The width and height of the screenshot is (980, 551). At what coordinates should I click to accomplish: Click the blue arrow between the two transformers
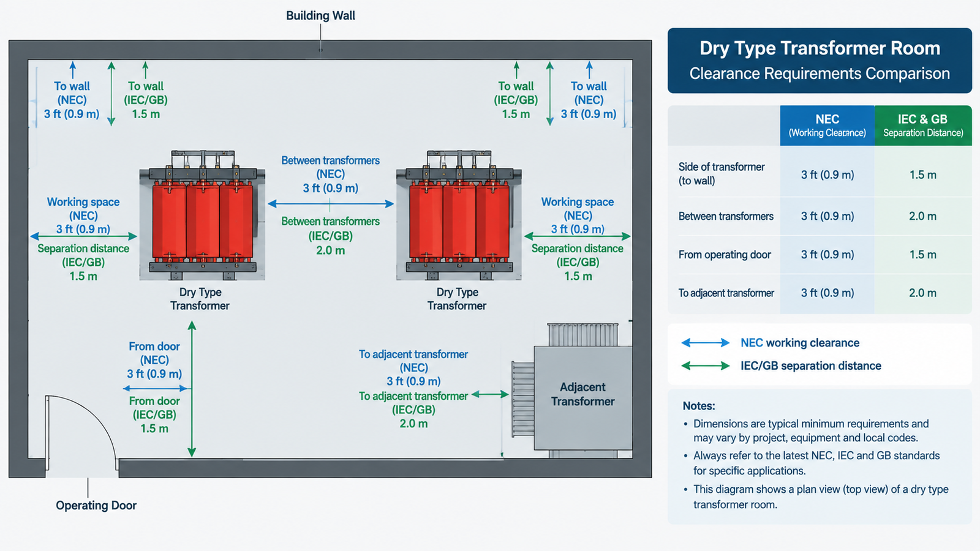click(331, 204)
